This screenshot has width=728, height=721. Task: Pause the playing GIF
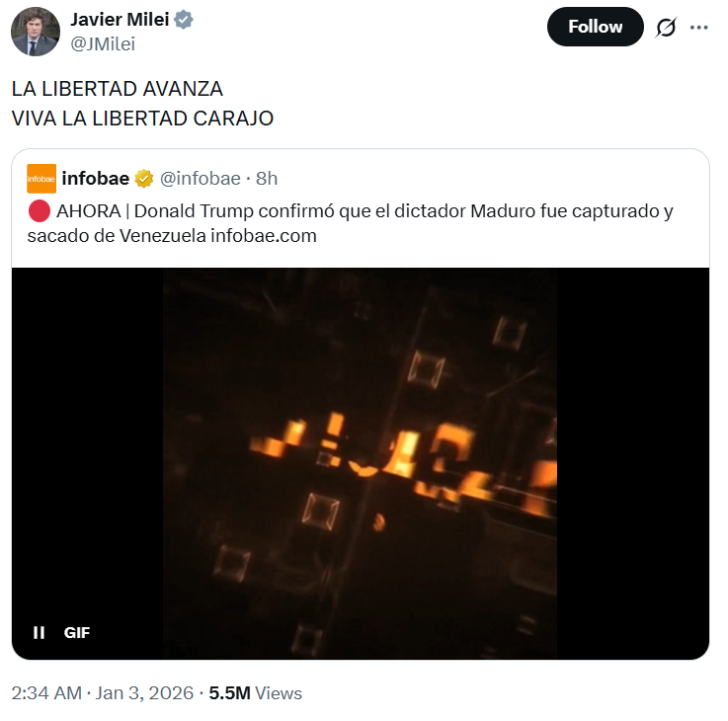click(x=39, y=632)
